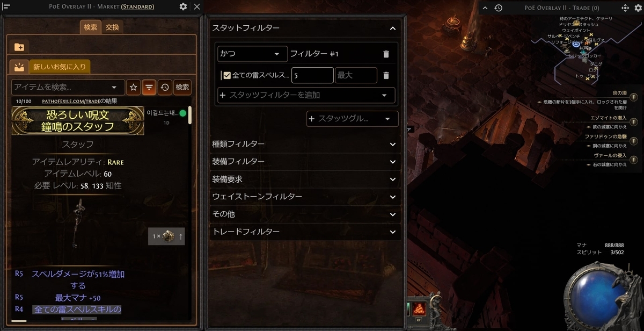Viewport: 644px width, 331px height.
Task: Open search history clock icon
Action: [165, 87]
